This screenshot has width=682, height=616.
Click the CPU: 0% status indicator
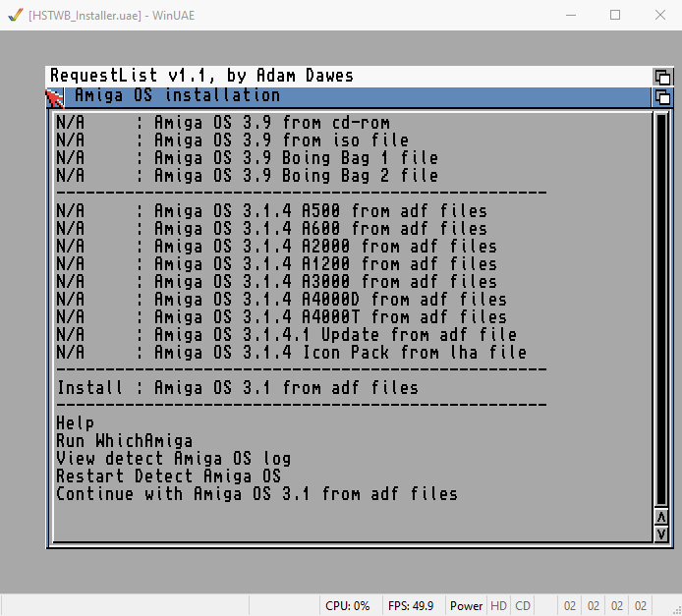(x=348, y=606)
